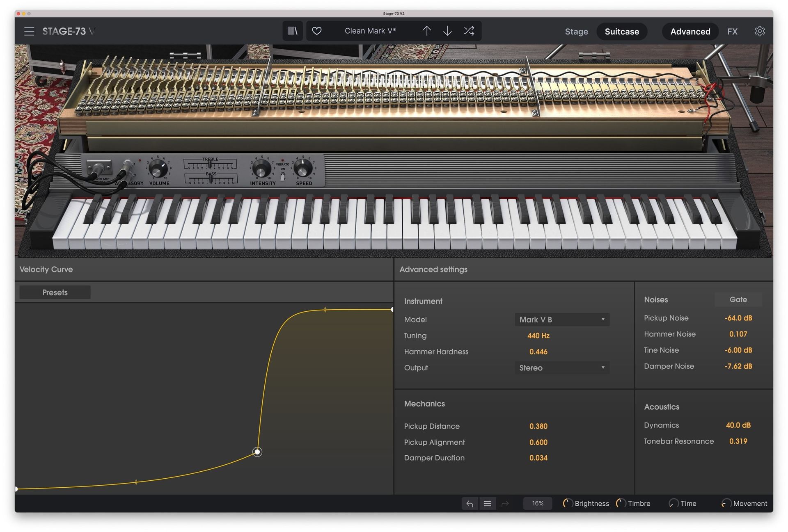Open the preset library browser

[x=292, y=31]
